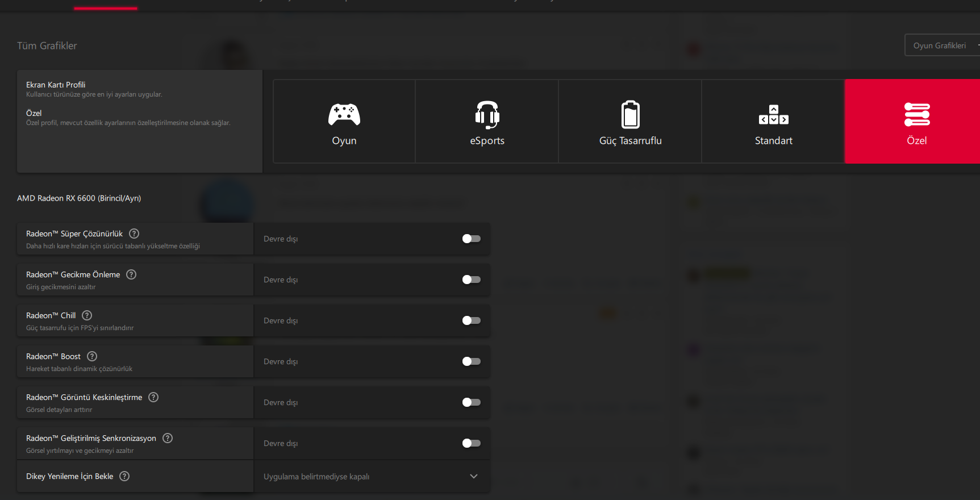Click the Radeon™ Geliştirilmiş Senkronizasyon label
980x500 pixels.
[91, 438]
